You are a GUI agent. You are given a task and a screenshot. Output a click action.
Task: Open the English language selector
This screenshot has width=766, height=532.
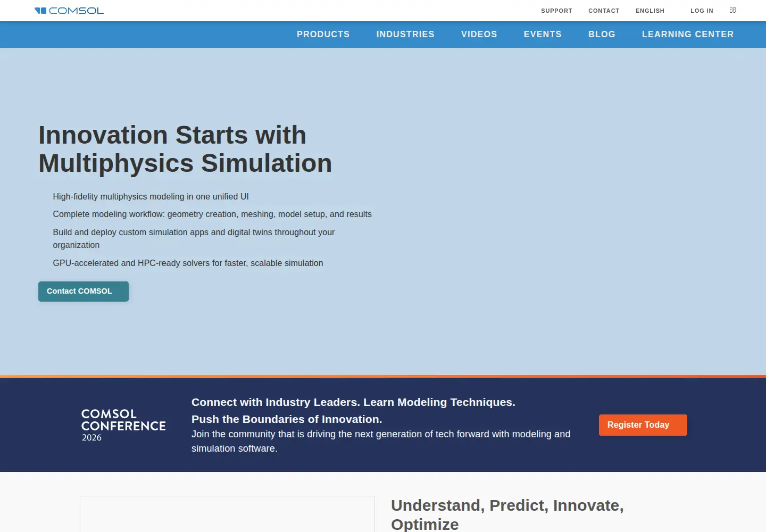pyautogui.click(x=650, y=11)
